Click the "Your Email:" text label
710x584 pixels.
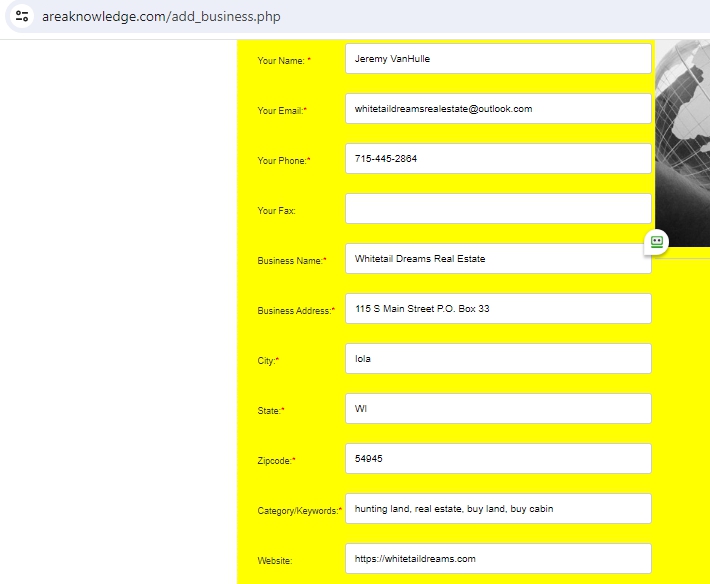pyautogui.click(x=281, y=111)
